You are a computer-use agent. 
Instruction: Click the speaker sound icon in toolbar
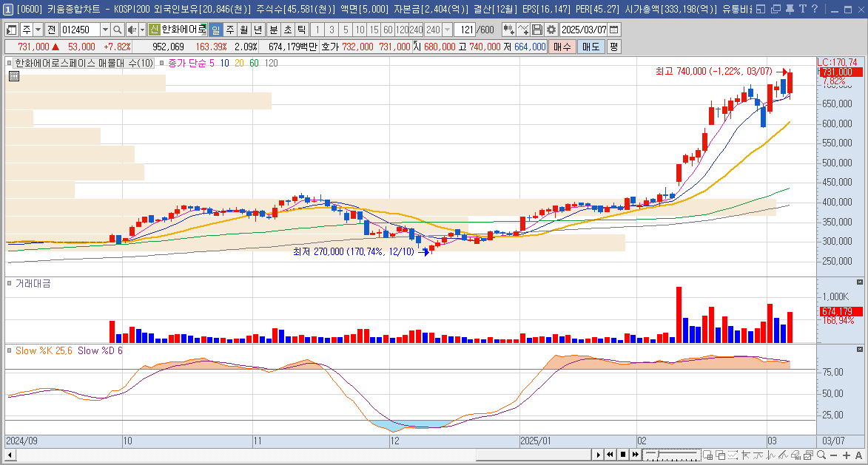pyautogui.click(x=131, y=30)
